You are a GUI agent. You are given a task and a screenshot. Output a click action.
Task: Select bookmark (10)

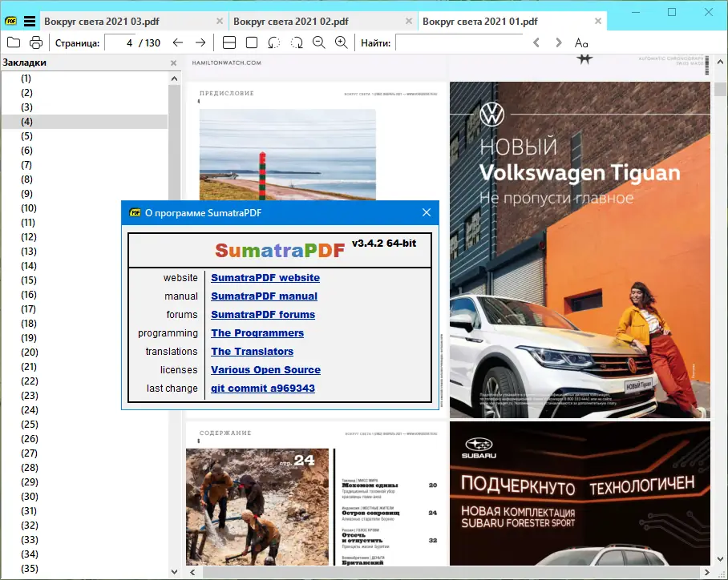(x=29, y=207)
